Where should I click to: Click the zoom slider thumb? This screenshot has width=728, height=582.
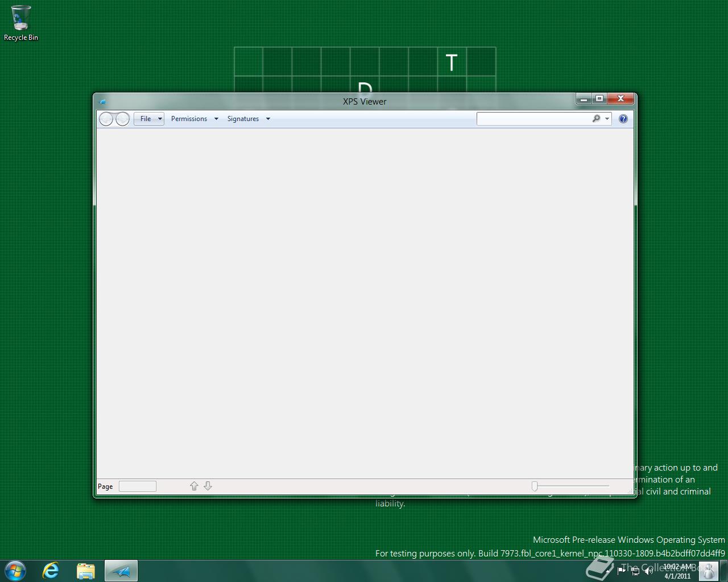pos(535,486)
